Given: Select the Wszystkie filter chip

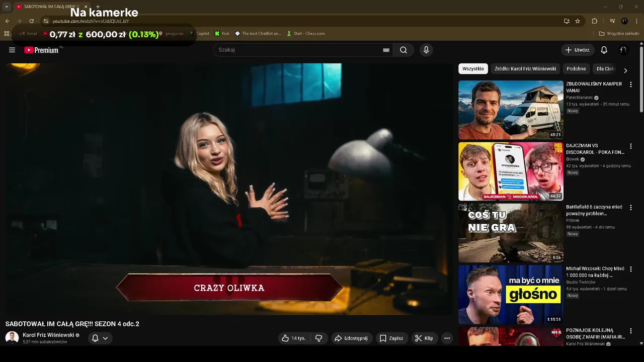Looking at the screenshot, I should (473, 69).
